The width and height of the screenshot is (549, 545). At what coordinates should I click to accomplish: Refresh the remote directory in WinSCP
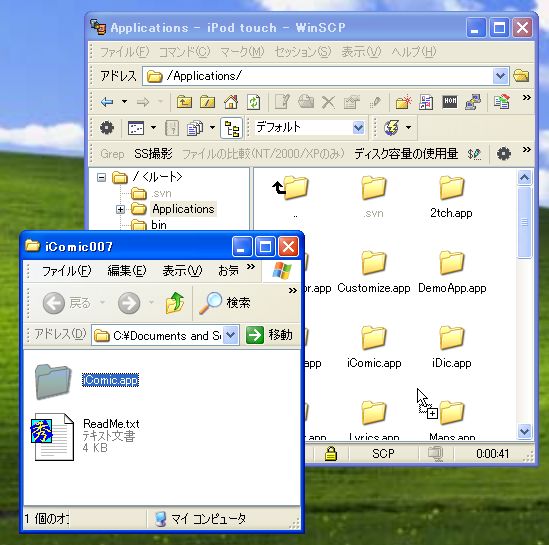tap(254, 102)
